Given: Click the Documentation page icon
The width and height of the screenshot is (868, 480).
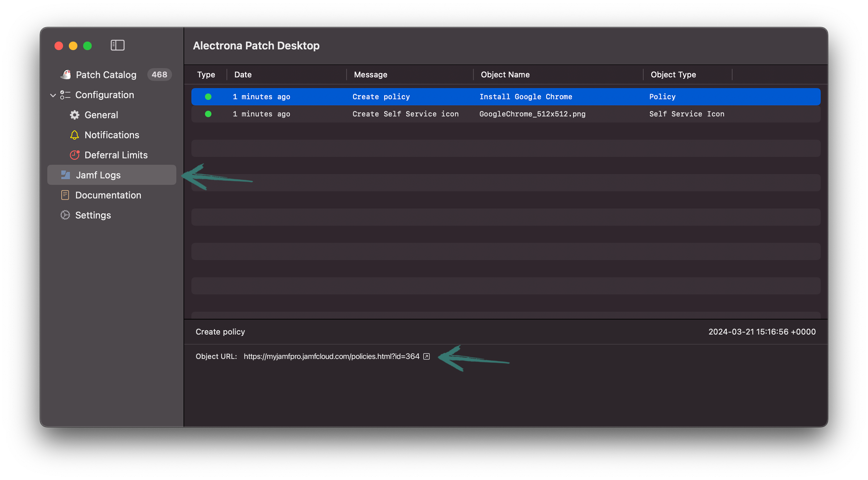Looking at the screenshot, I should click(65, 195).
